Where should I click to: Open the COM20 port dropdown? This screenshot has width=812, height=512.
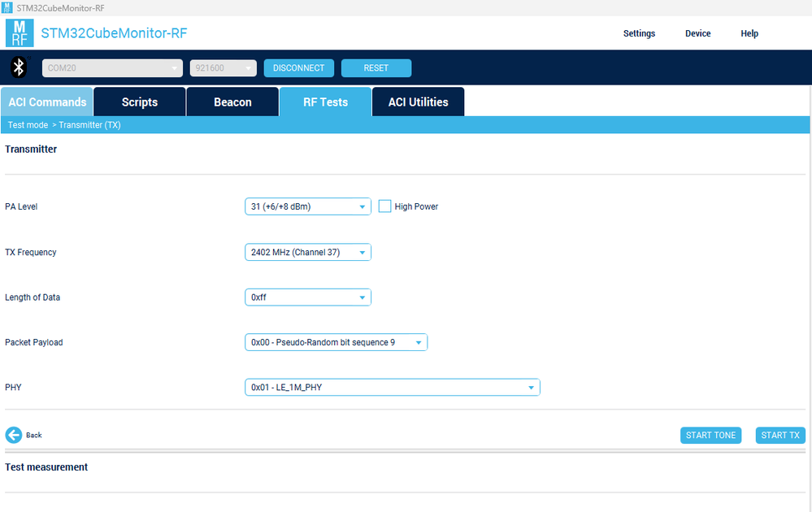[x=112, y=67]
